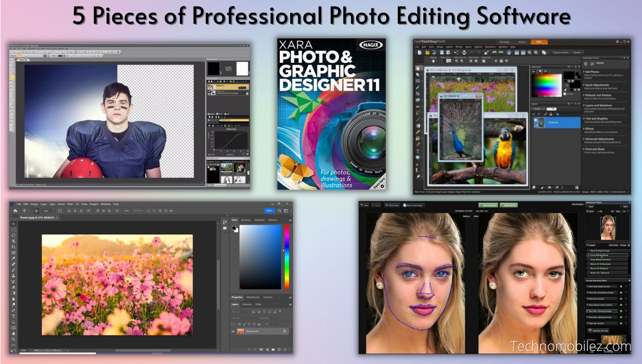This screenshot has height=364, width=642.
Task: Open the Adjust tab in PaintShop Pro
Action: click(x=522, y=42)
